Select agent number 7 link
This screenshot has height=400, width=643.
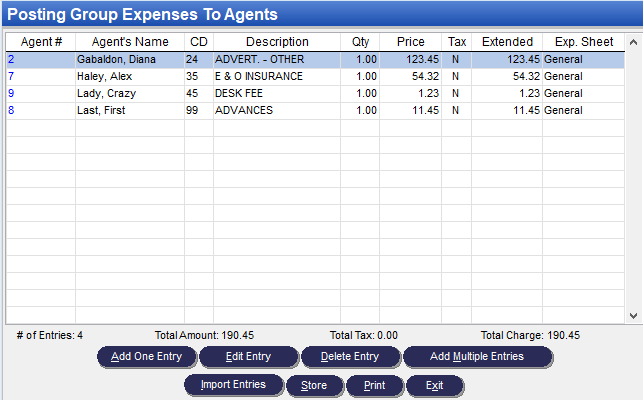pos(11,76)
